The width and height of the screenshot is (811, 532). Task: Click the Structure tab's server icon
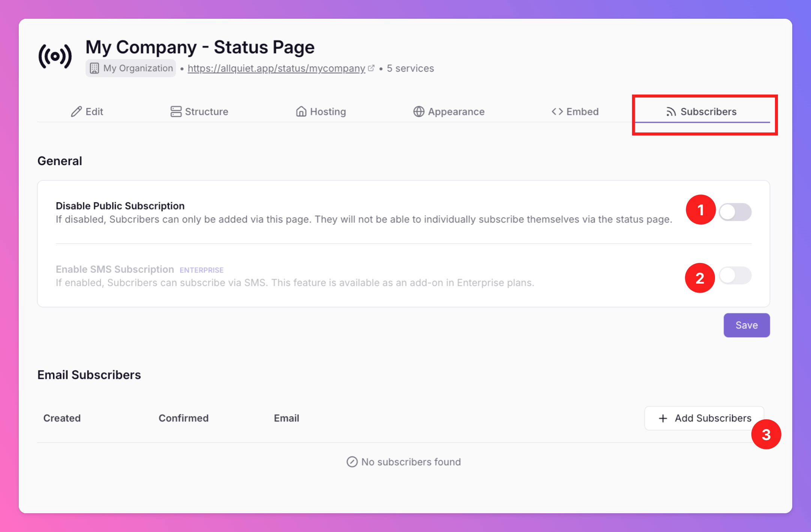[x=176, y=111]
